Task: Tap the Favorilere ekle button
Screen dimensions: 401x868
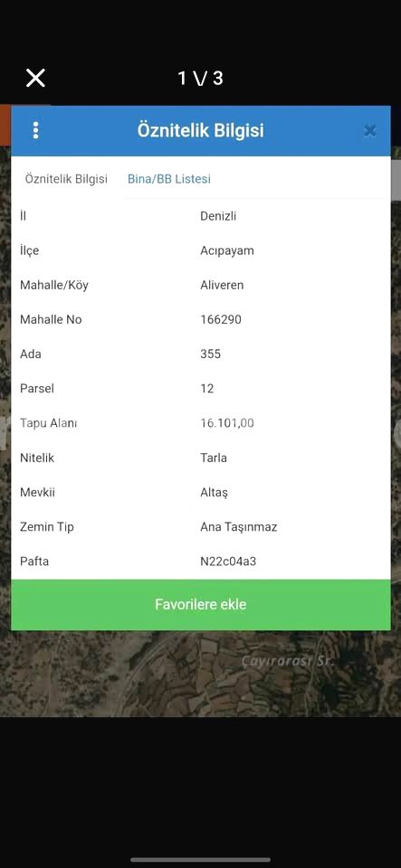Action: coord(201,604)
